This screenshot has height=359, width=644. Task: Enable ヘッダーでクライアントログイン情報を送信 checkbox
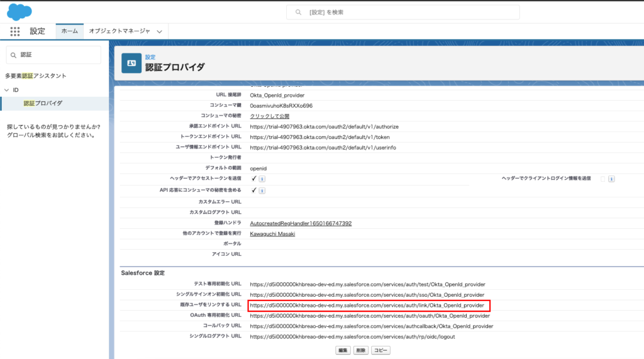click(602, 179)
